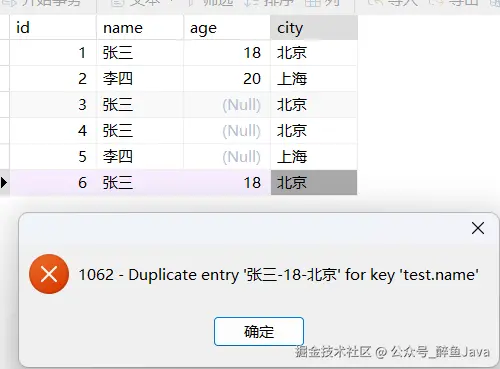Click age cell 18 in row 6
Image resolution: width=500 pixels, height=369 pixels.
click(x=227, y=183)
